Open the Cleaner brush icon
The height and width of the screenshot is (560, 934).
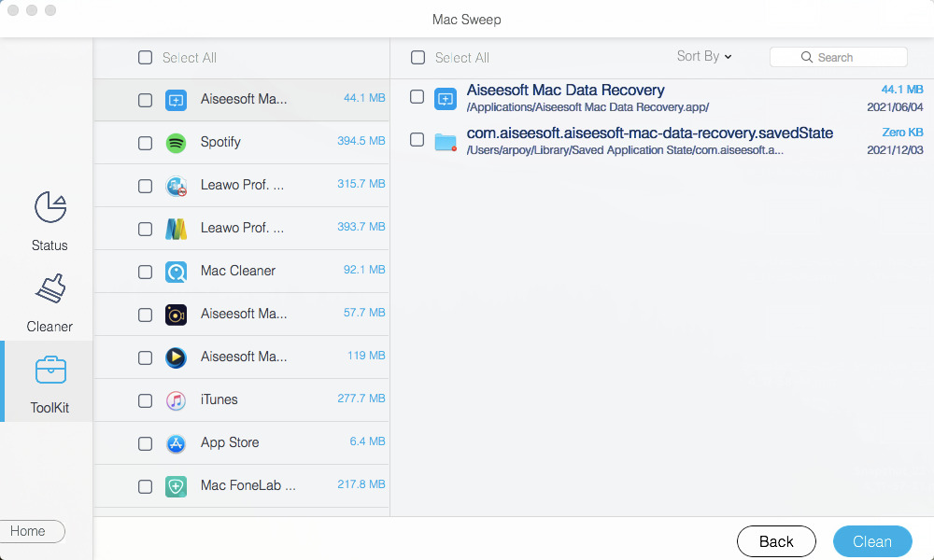click(50, 288)
